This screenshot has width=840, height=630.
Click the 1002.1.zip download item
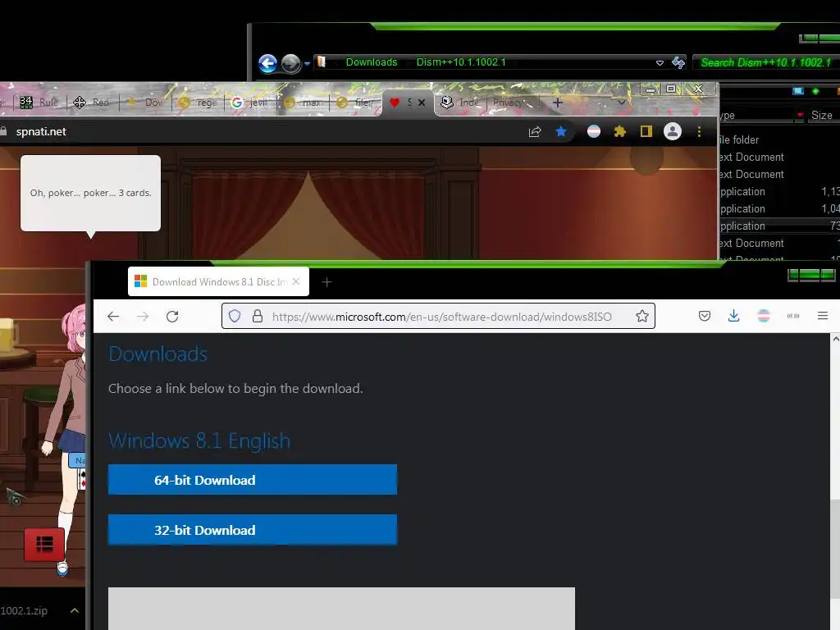click(x=25, y=610)
